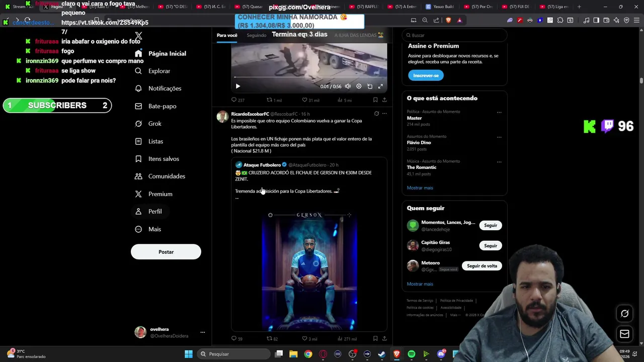Open Notificações in the sidebar
The height and width of the screenshot is (362, 644).
pos(158,88)
